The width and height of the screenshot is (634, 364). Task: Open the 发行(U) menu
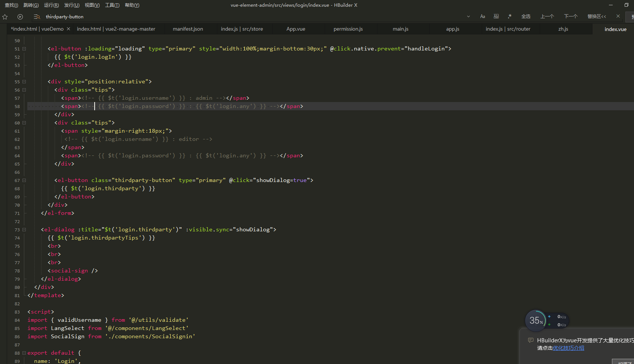tap(72, 5)
